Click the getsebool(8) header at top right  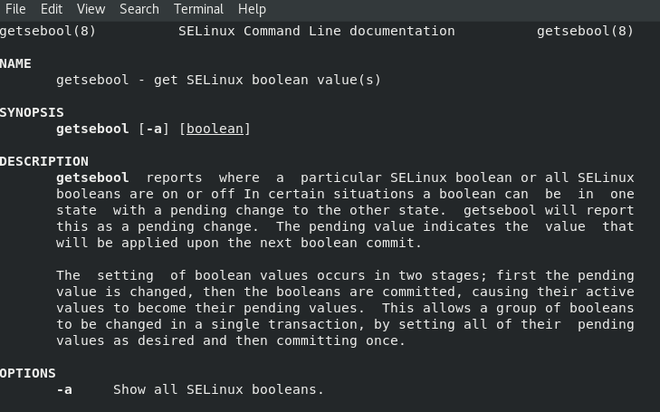[585, 31]
